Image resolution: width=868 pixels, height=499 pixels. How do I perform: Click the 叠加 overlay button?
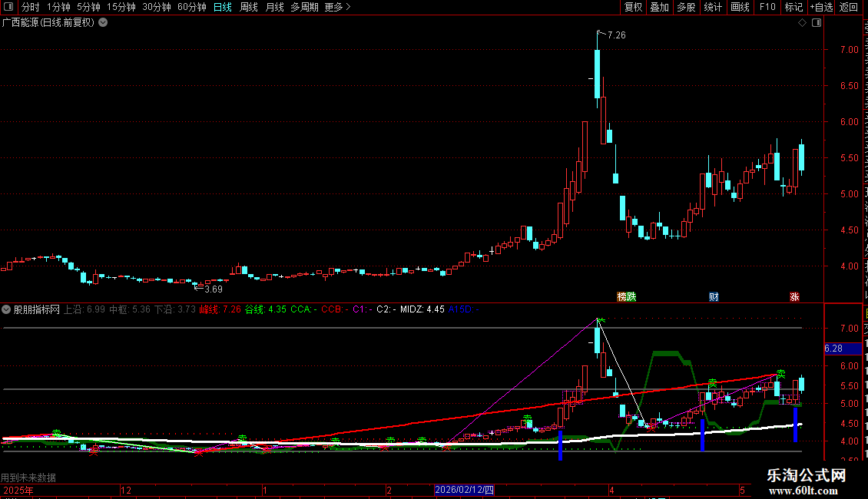pyautogui.click(x=659, y=7)
